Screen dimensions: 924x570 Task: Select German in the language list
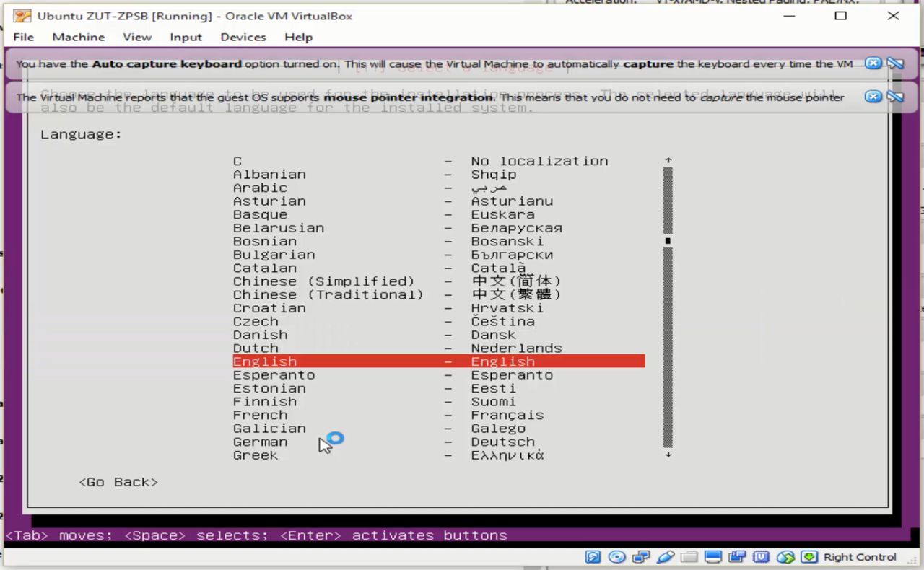[384, 442]
